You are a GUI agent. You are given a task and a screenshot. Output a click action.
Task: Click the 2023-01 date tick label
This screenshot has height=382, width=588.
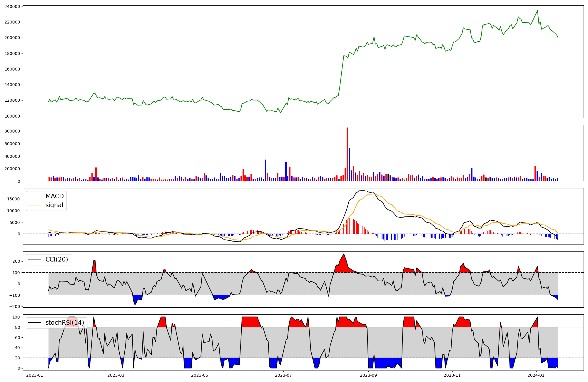click(35, 375)
